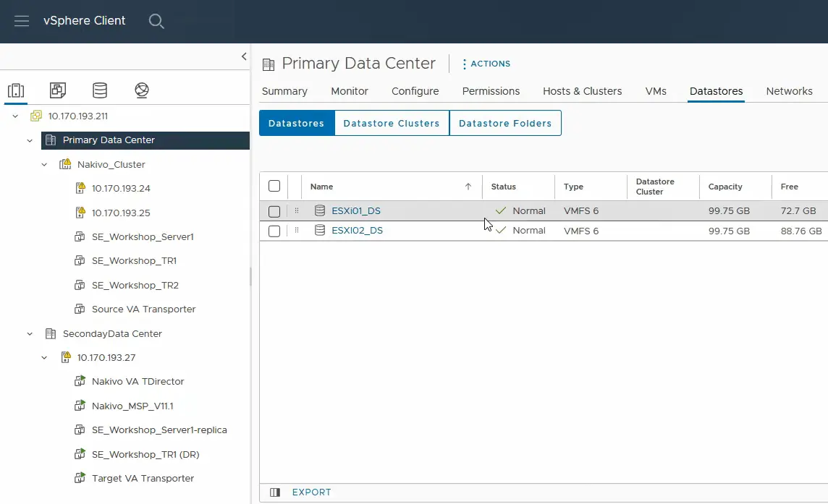Click powered-on VM icon beside Nakivo_MSP_V11.1

80,406
